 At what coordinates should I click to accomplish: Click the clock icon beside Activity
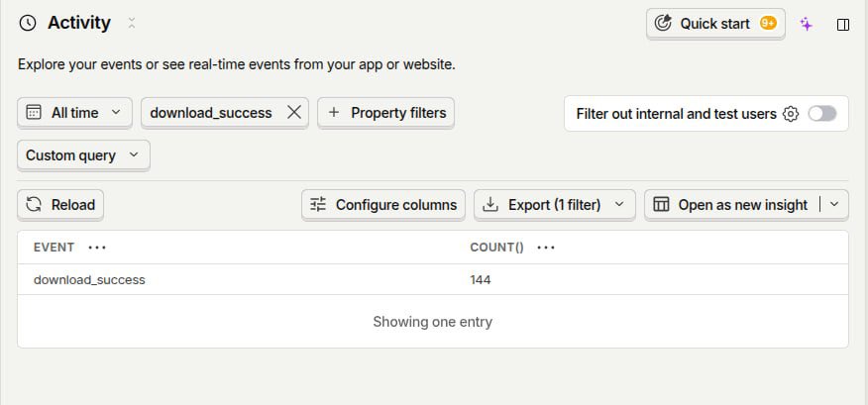click(x=28, y=23)
